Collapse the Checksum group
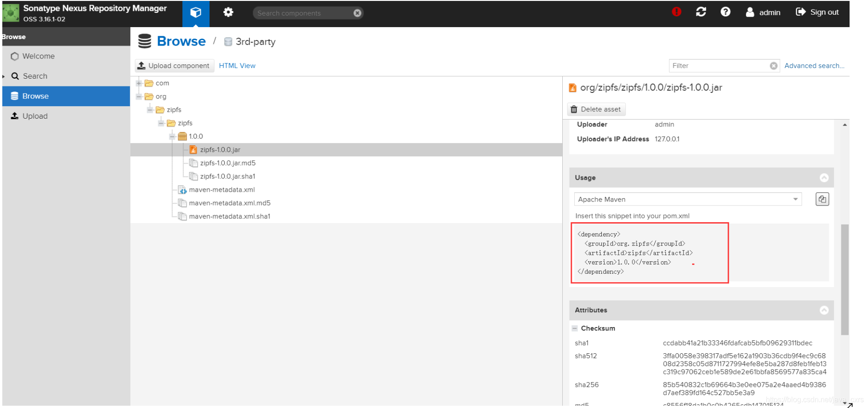This screenshot has height=408, width=868. coord(574,328)
